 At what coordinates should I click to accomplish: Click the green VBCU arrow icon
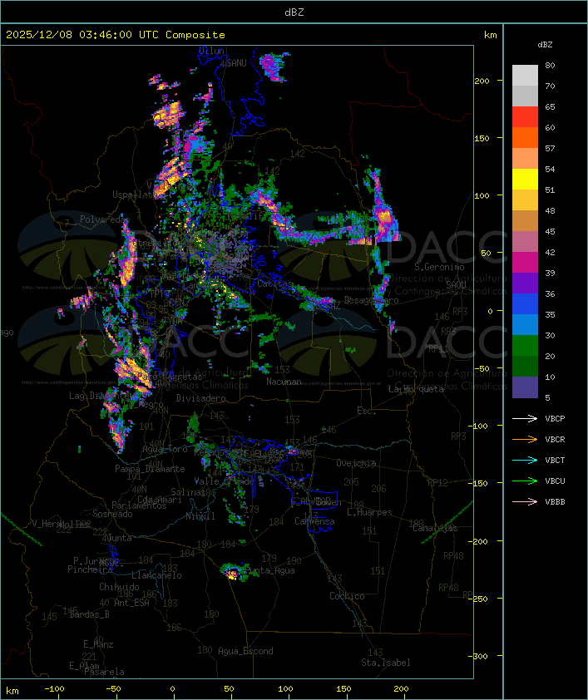click(525, 481)
